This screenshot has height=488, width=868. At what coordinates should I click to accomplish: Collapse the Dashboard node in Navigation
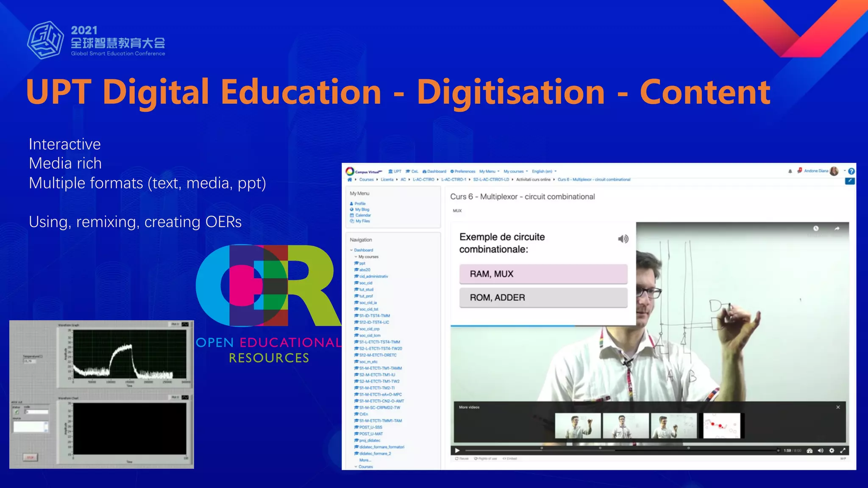(351, 250)
